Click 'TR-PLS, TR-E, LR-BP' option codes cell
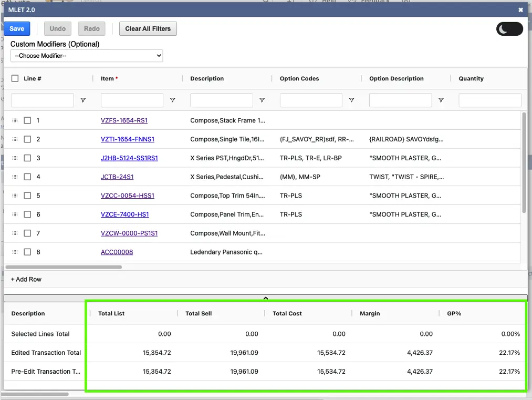The width and height of the screenshot is (532, 400). [311, 158]
